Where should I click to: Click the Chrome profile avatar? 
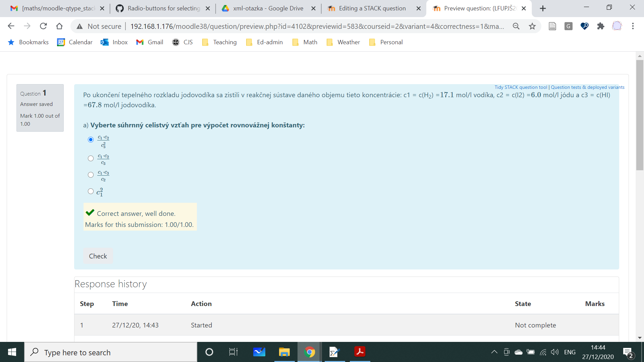point(617,26)
